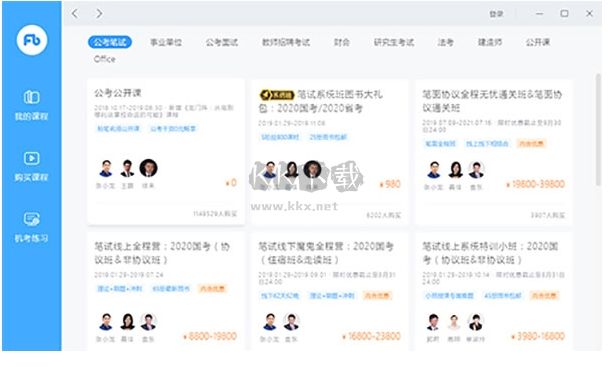610x367 pixels.
Task: Click third avatar in 系统特训小班 card
Action: 475,321
